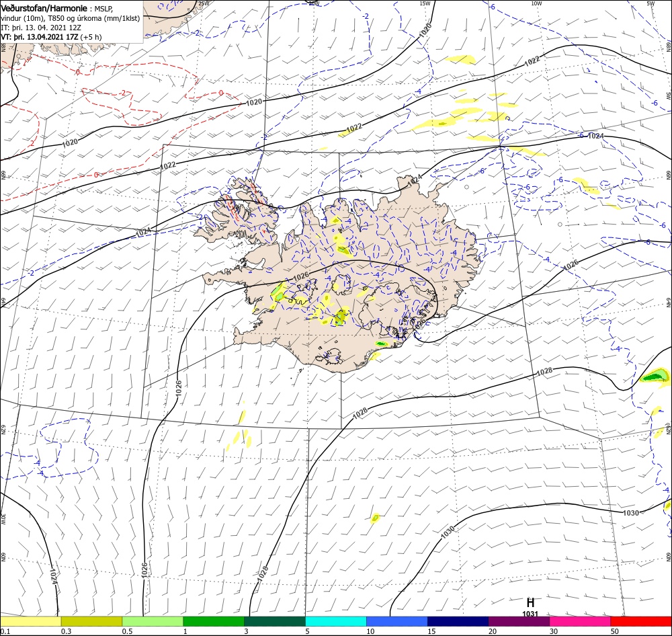This screenshot has height=636, width=672.
Task: Click the pink 30–50 legend swatch
Action: 580,621
